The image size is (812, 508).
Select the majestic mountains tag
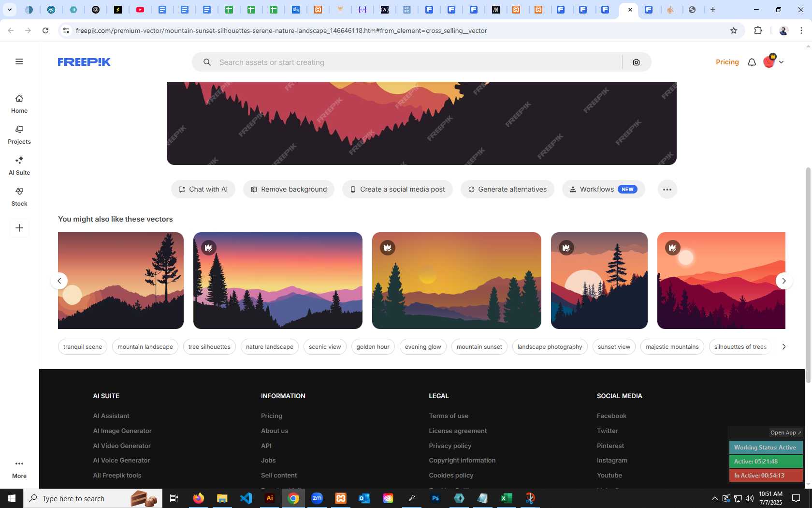[x=672, y=346]
